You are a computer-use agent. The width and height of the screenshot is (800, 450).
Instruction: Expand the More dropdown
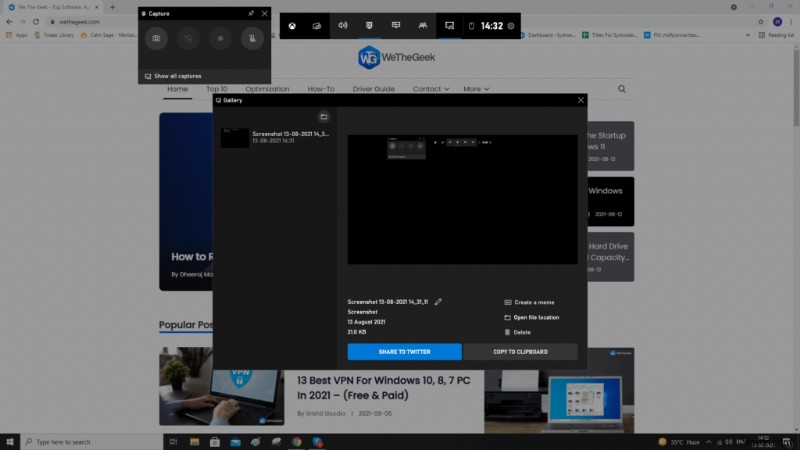click(476, 89)
